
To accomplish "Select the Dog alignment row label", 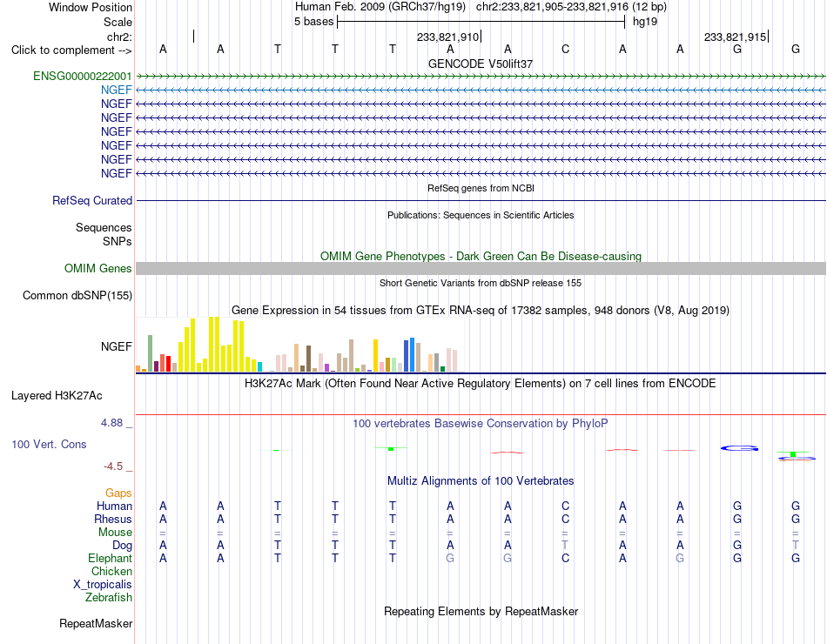I will point(123,546).
